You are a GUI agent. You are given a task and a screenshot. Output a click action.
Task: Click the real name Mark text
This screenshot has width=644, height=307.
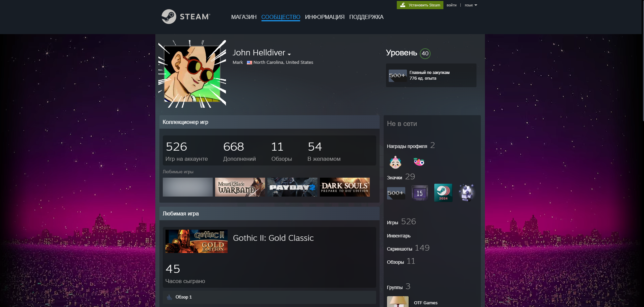[x=238, y=62]
